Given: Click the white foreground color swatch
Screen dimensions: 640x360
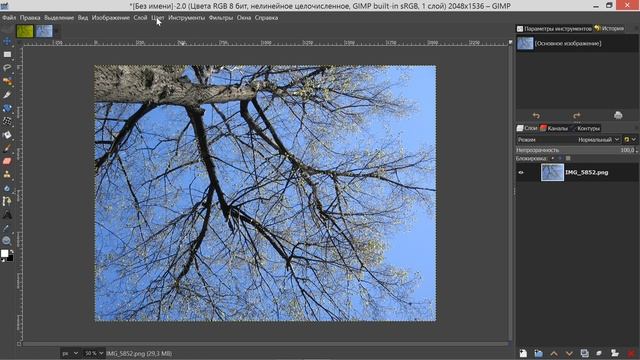Looking at the screenshot, I should click(4, 253).
